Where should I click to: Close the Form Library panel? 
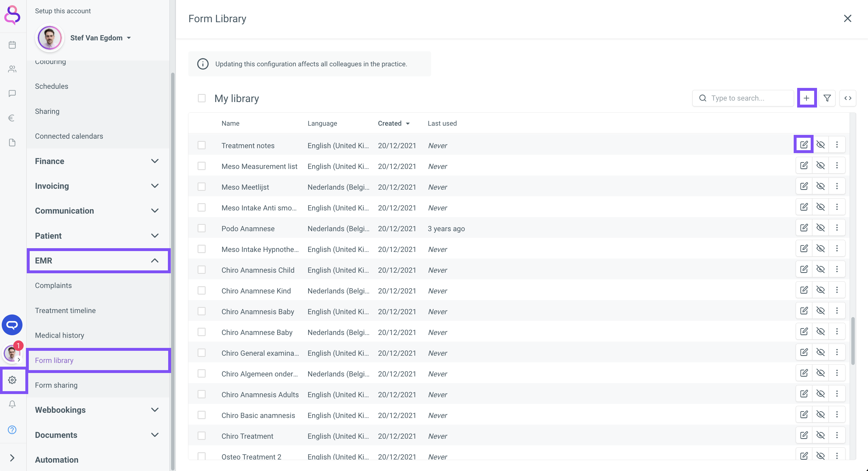coord(848,18)
